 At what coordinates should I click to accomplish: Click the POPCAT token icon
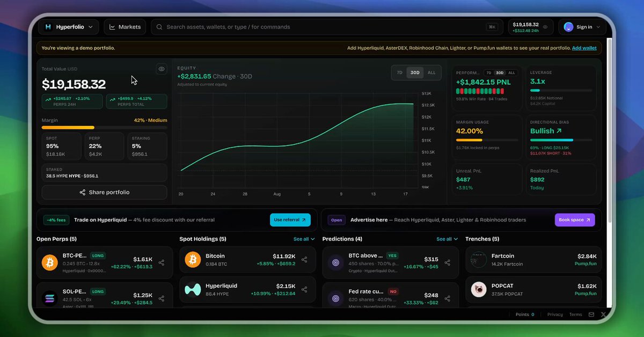479,289
